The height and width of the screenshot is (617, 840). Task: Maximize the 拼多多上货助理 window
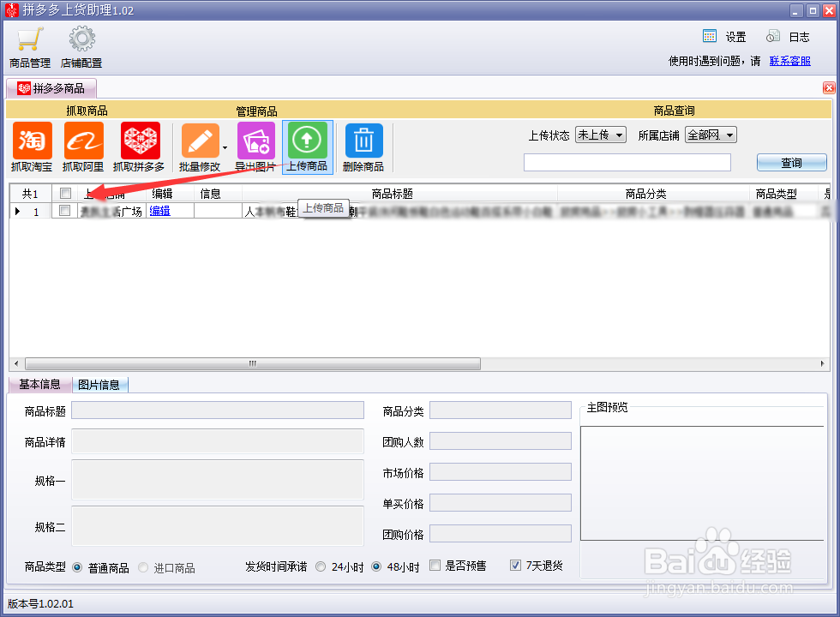[813, 10]
